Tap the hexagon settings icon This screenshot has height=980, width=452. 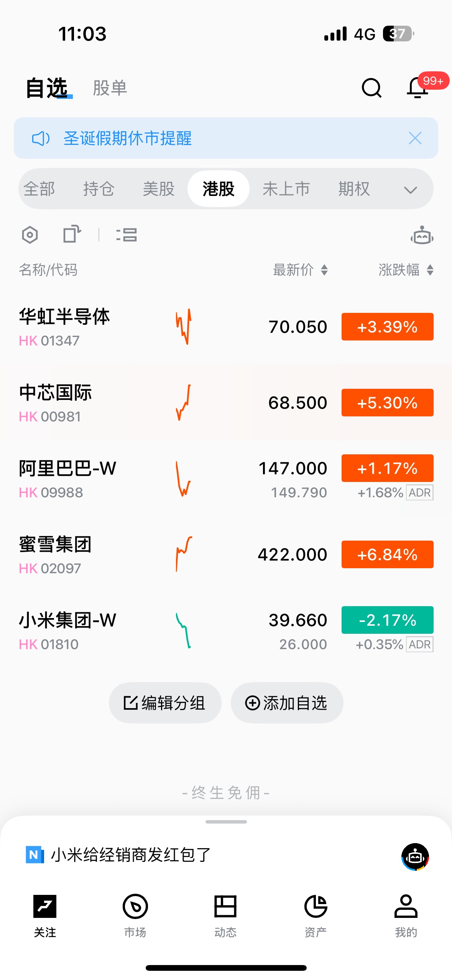coord(30,235)
